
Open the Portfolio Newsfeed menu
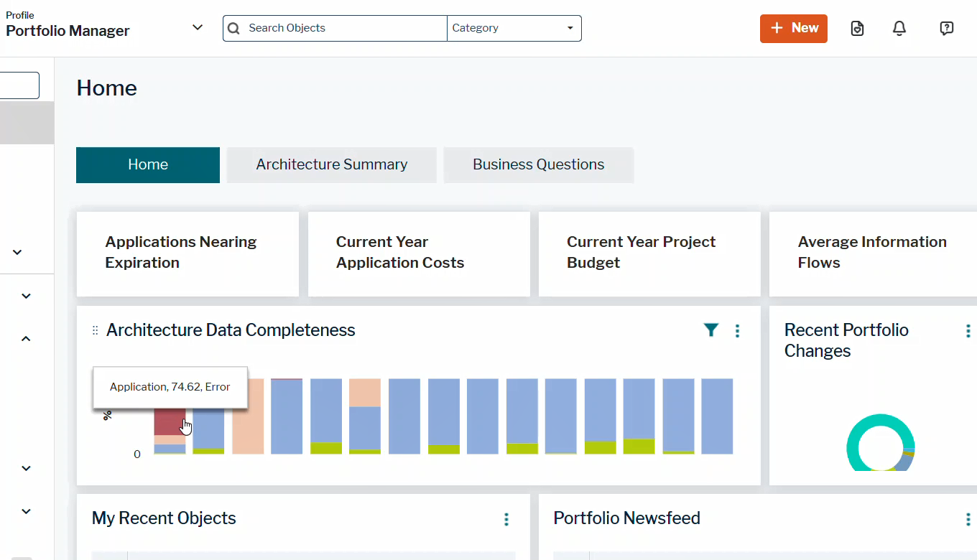[x=968, y=518]
